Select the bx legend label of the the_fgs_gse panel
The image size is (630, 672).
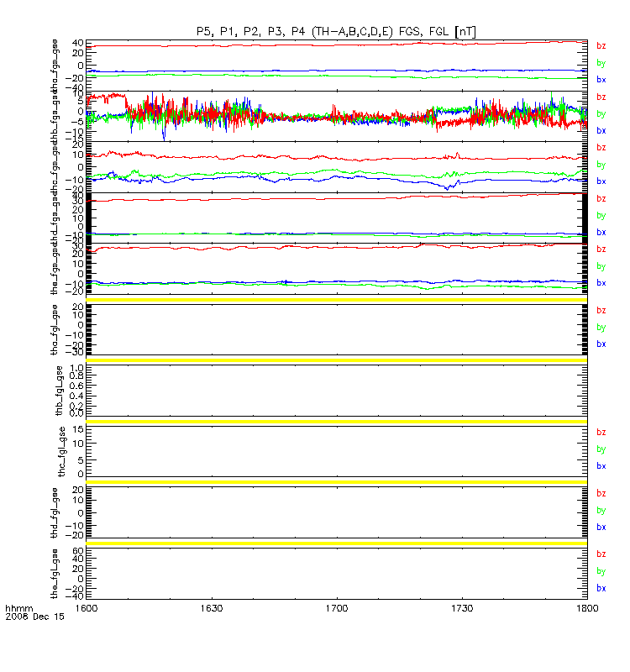[601, 283]
